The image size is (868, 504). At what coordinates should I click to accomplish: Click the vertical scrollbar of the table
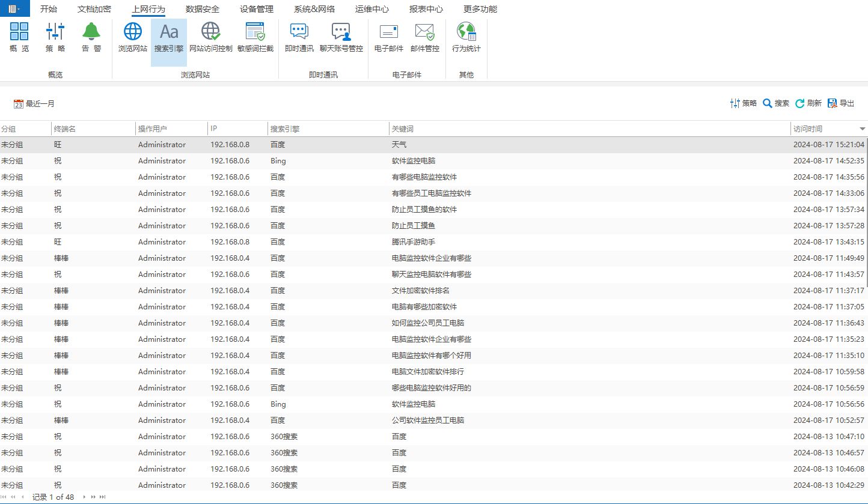pyautogui.click(x=866, y=213)
